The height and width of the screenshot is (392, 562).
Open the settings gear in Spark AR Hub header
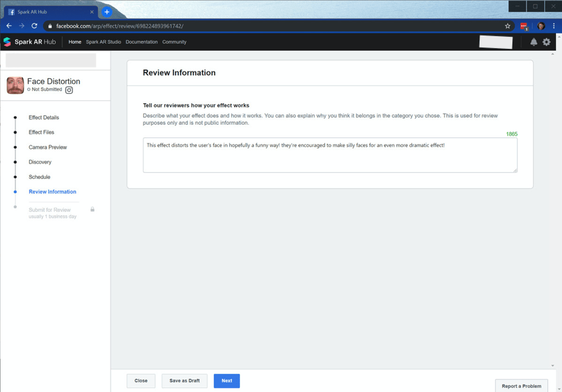546,42
